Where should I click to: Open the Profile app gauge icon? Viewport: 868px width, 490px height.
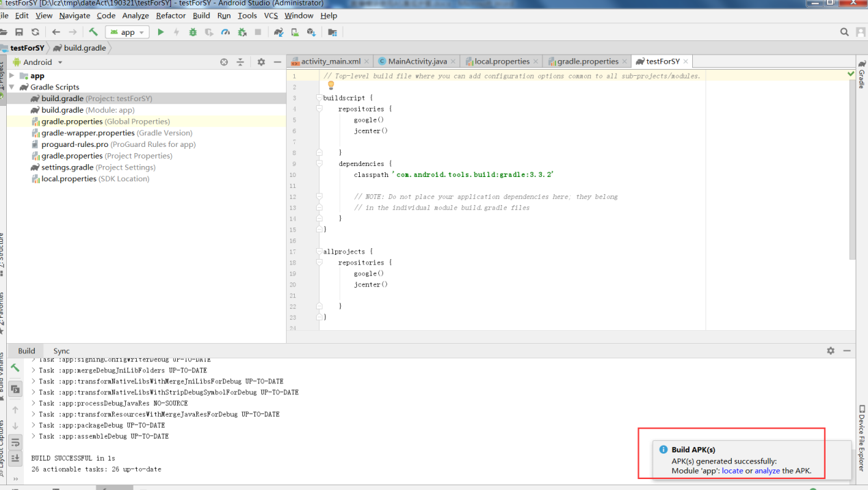coord(226,32)
